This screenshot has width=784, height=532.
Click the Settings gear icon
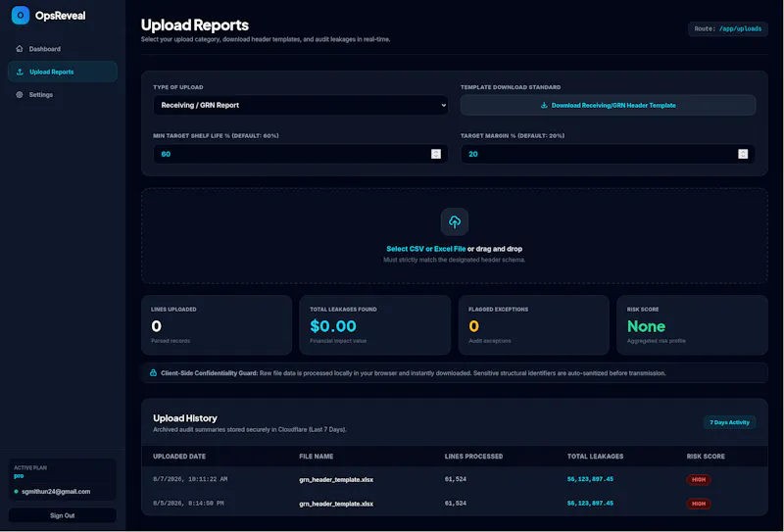coord(20,94)
